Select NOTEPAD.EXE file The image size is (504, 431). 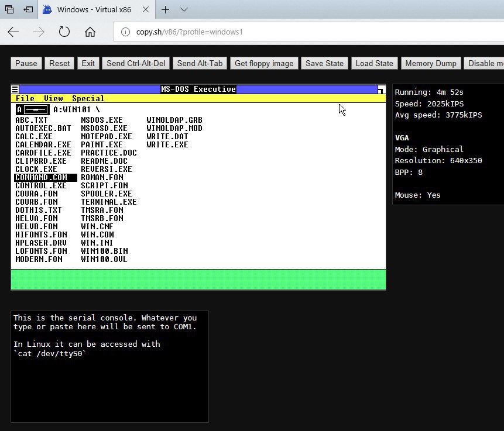pyautogui.click(x=107, y=136)
